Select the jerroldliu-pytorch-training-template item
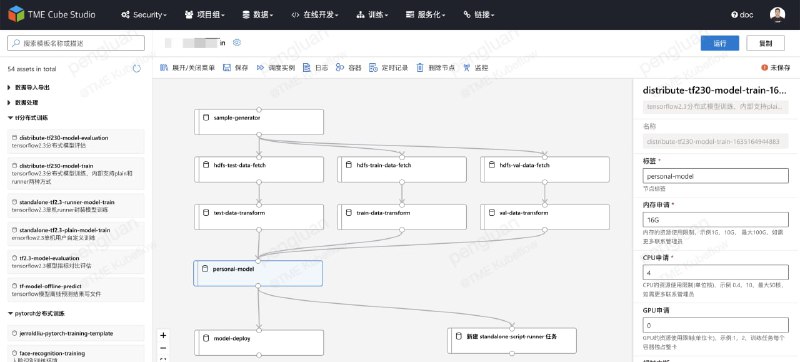 tap(76, 333)
